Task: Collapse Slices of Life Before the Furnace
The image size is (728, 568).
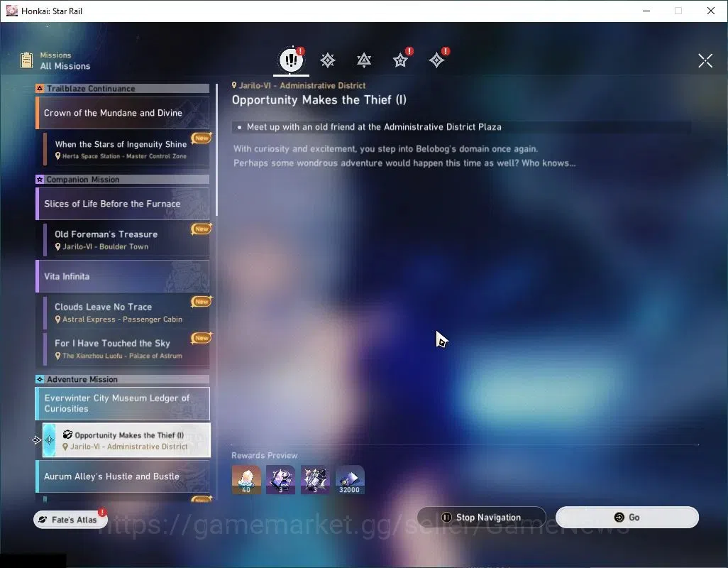Action: [x=123, y=204]
